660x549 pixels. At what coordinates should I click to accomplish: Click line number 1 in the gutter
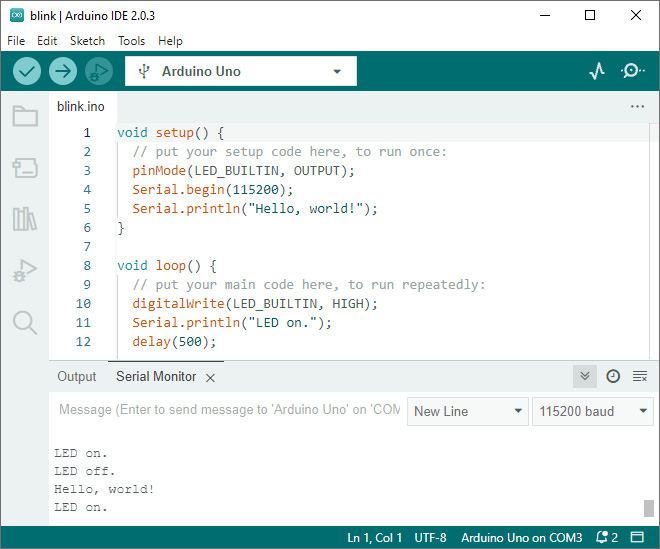click(x=87, y=133)
